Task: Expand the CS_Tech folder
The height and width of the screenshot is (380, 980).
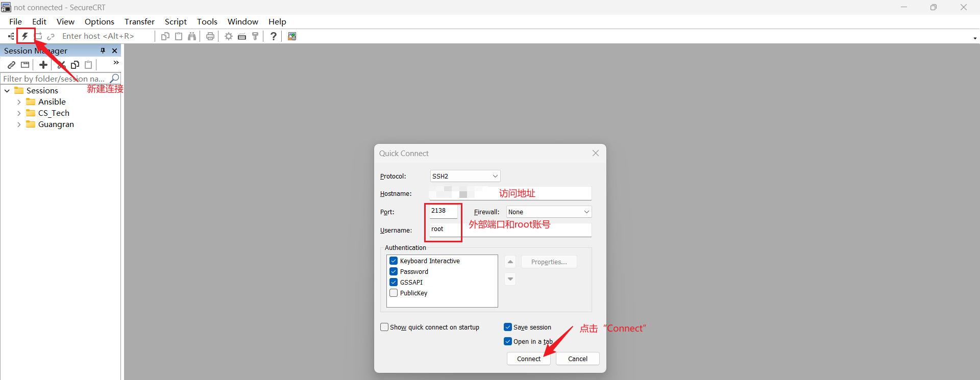Action: click(x=19, y=113)
